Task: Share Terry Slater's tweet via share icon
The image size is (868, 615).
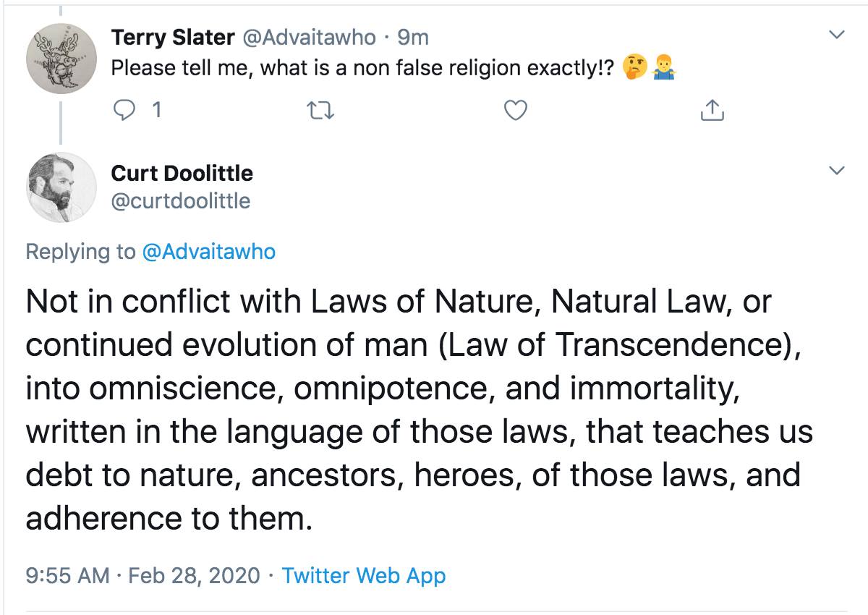Action: 712,110
